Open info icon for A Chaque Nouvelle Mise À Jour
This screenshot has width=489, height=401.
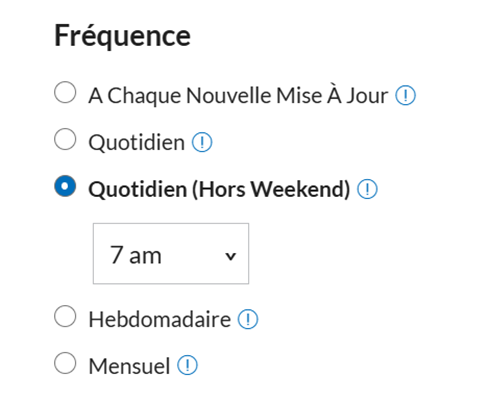click(x=405, y=96)
